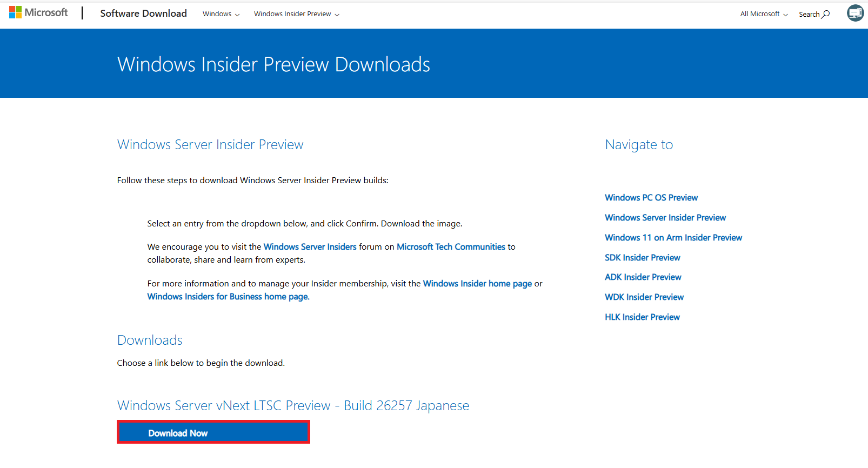Navigate to Windows PC OS Preview
Screen dimensions: 868x468
tap(651, 197)
